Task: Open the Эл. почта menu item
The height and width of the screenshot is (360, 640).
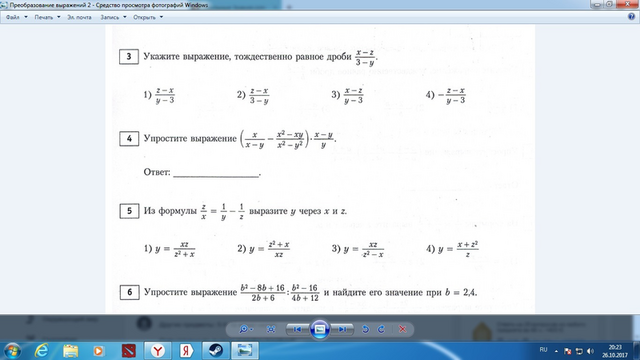Action: 79,17
